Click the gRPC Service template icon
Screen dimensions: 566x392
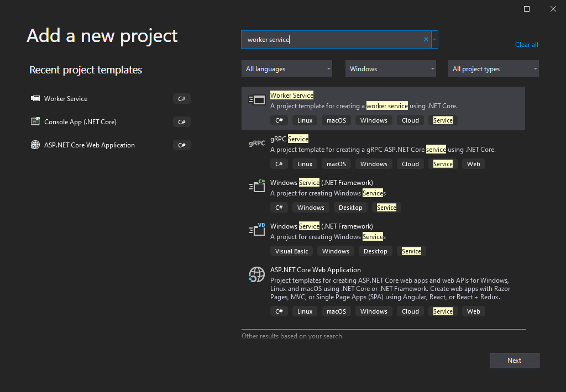point(257,144)
